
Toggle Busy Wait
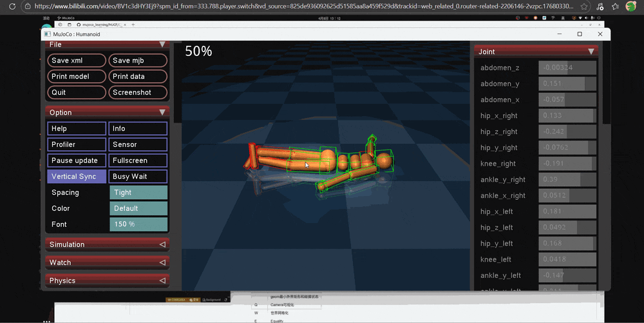(138, 177)
